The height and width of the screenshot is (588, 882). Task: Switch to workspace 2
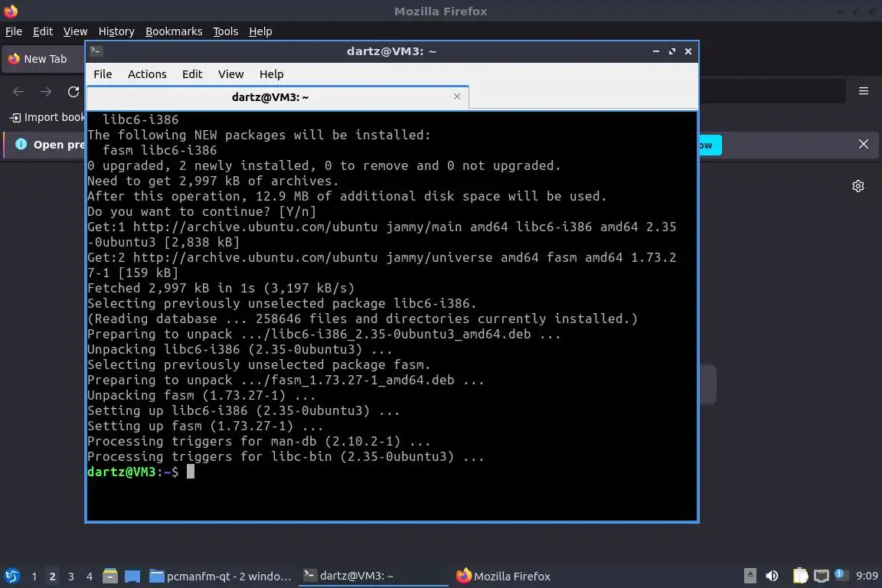point(52,577)
